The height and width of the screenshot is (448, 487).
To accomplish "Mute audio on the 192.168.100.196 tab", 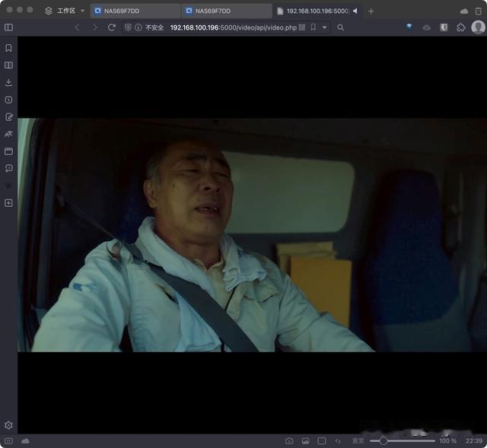I will click(355, 11).
